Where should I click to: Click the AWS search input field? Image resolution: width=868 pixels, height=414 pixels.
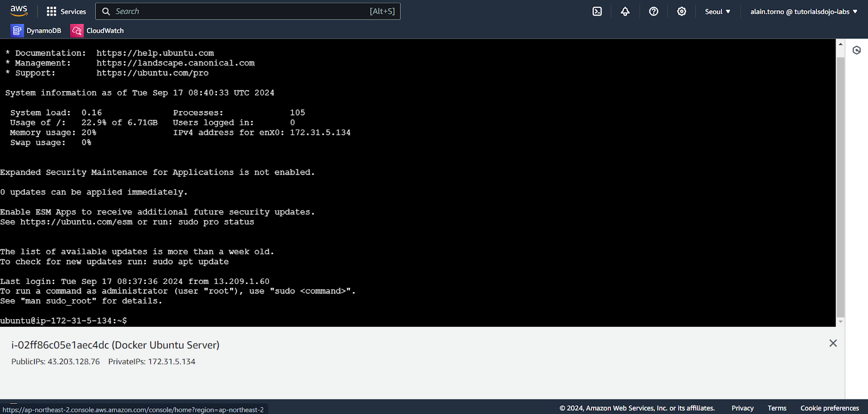pyautogui.click(x=248, y=11)
